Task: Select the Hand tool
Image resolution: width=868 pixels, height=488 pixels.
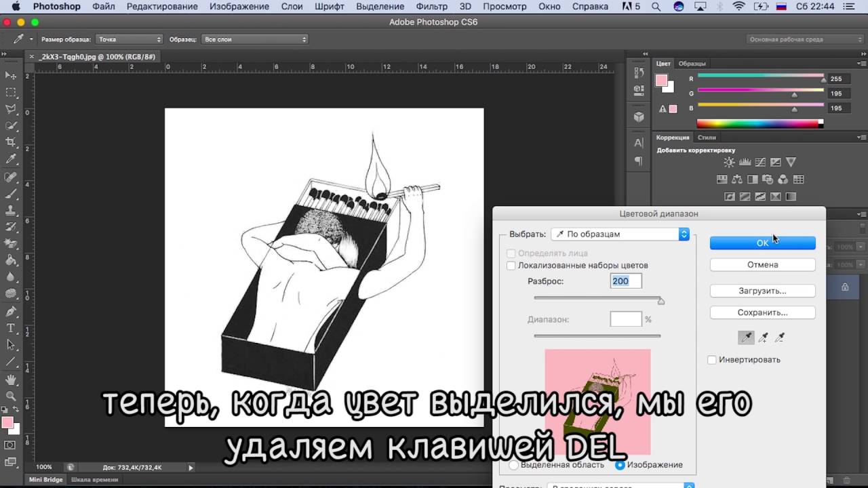Action: point(11,379)
